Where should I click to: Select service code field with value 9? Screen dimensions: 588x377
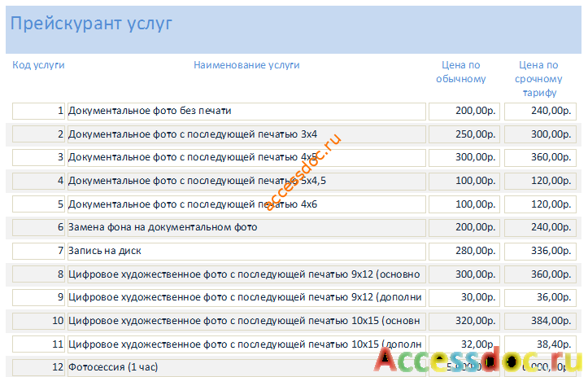click(38, 298)
